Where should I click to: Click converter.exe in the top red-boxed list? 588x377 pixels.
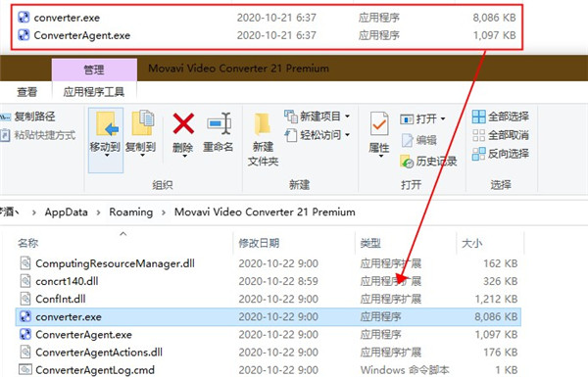point(67,18)
